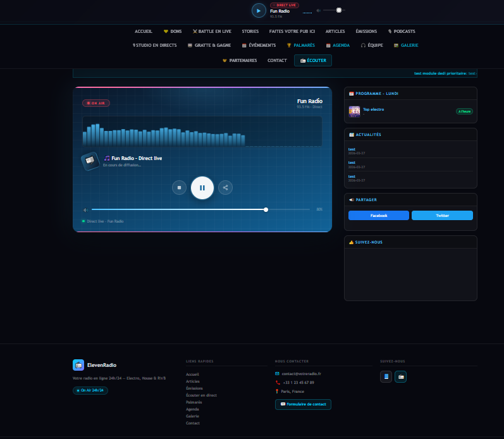
Task: Click the À l'heure status badge
Action: point(464,111)
